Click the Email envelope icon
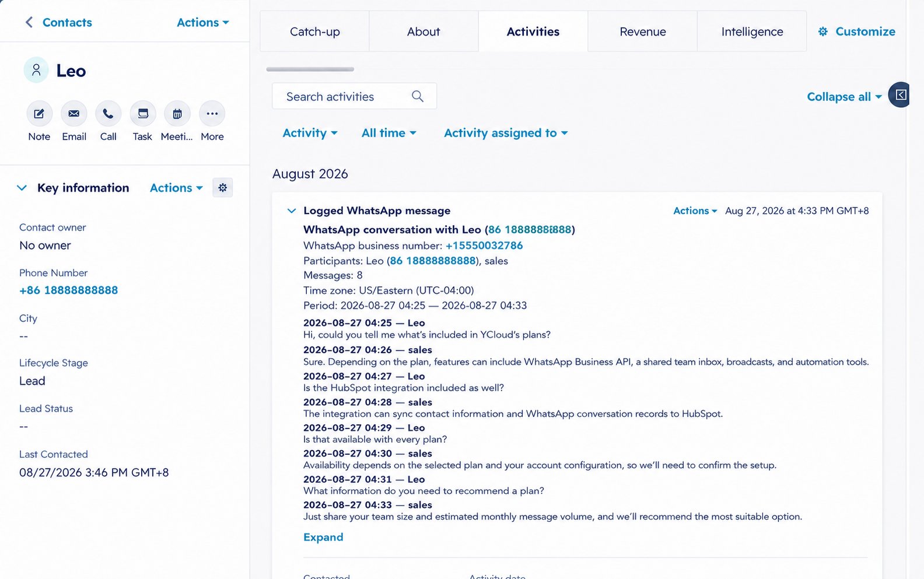The height and width of the screenshot is (579, 924). (74, 114)
